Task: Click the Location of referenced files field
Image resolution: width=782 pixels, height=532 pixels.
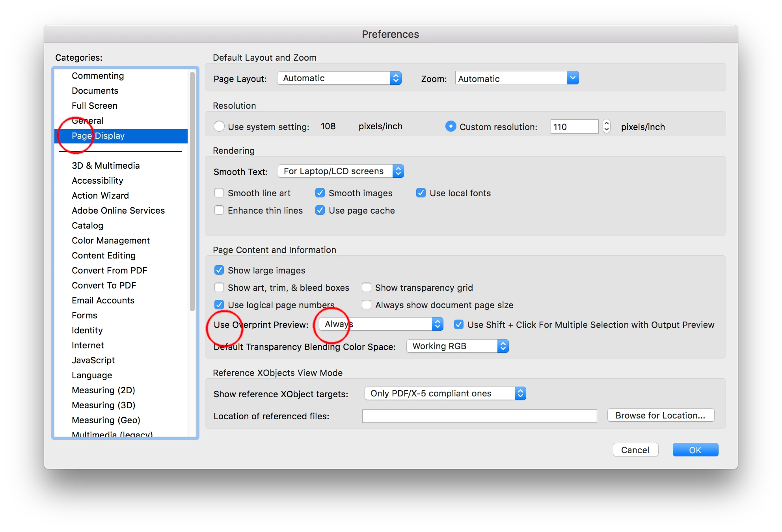Action: [x=479, y=416]
